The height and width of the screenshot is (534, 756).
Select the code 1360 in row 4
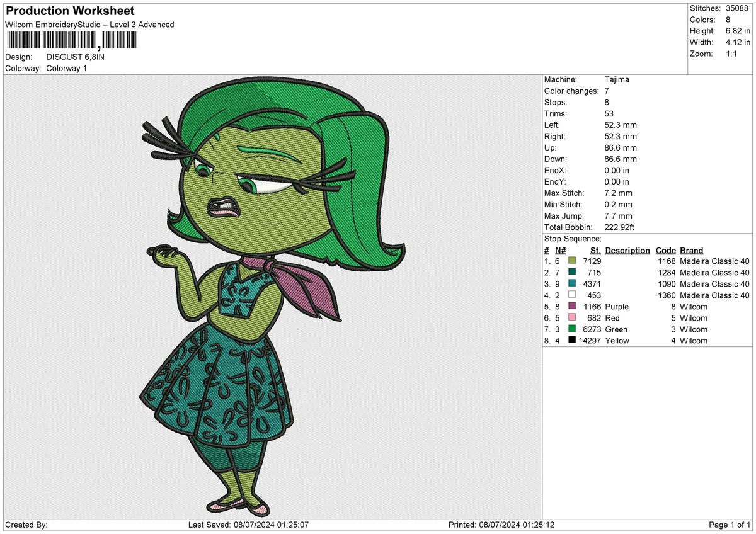click(x=667, y=295)
